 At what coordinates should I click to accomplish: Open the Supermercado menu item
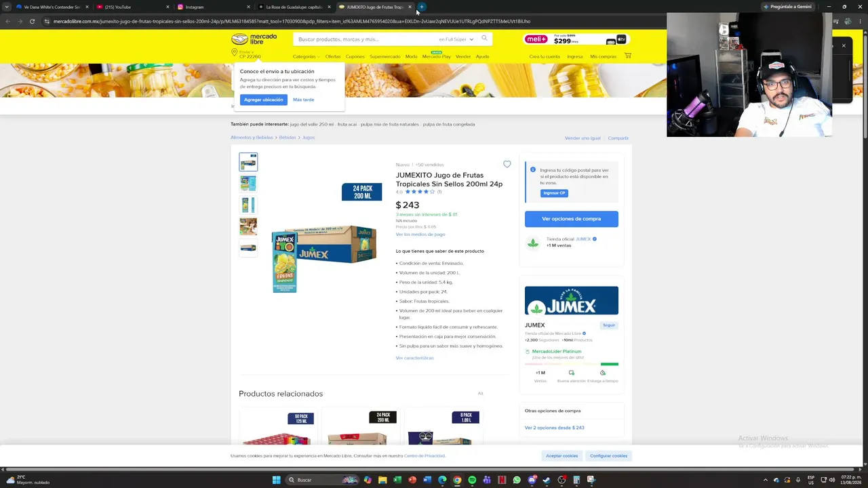pyautogui.click(x=384, y=56)
